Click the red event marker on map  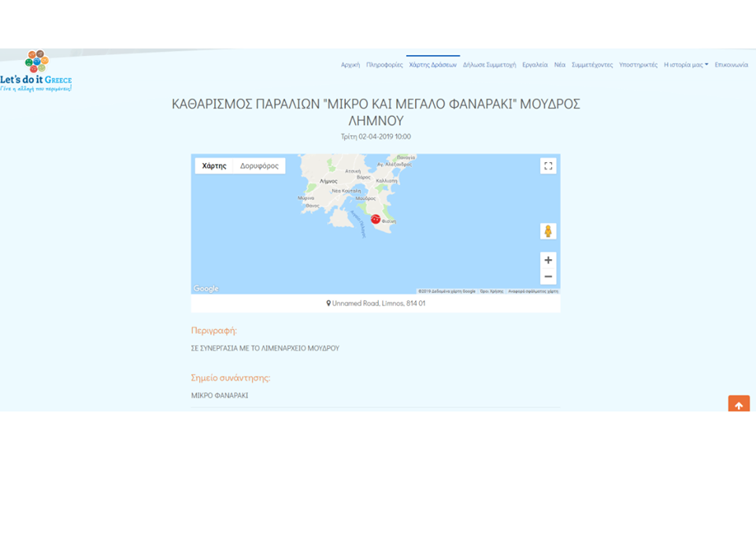[x=376, y=219]
